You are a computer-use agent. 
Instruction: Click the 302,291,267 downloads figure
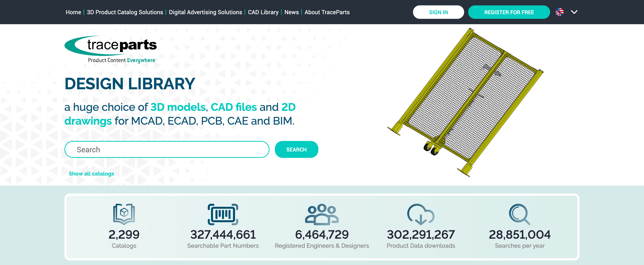pyautogui.click(x=421, y=234)
